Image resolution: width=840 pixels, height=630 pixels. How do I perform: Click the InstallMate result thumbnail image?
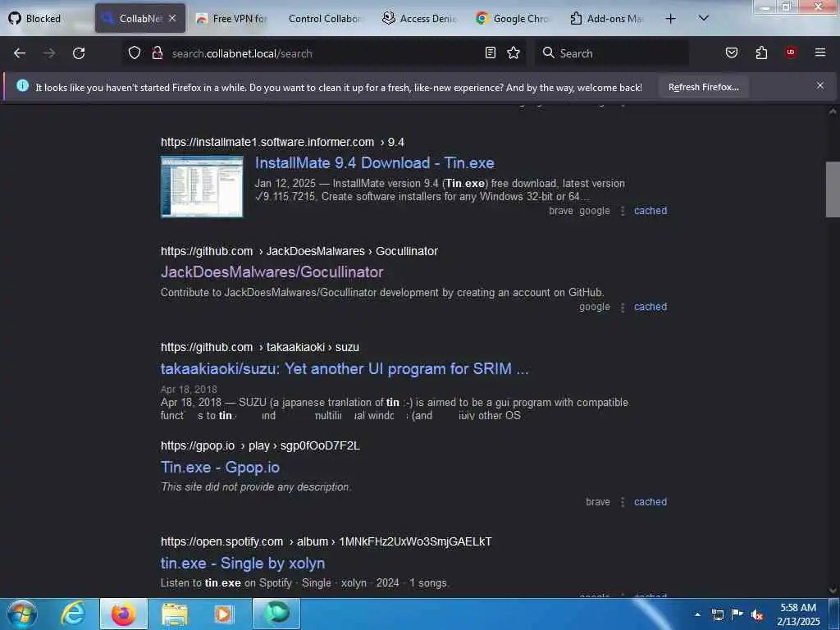click(x=202, y=186)
